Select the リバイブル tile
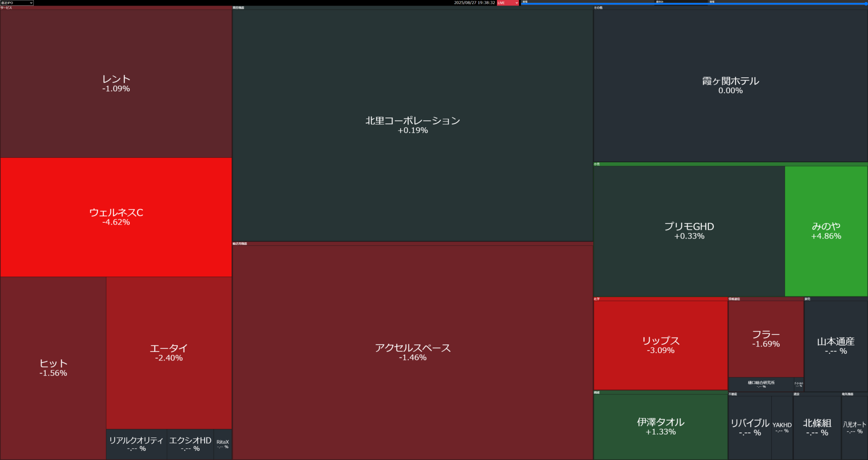Screen dimensions: 868x460 pyautogui.click(x=750, y=427)
